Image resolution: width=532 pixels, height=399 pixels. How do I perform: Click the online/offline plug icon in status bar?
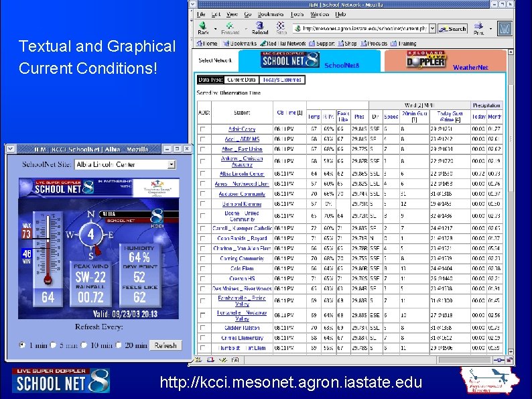coord(498,360)
